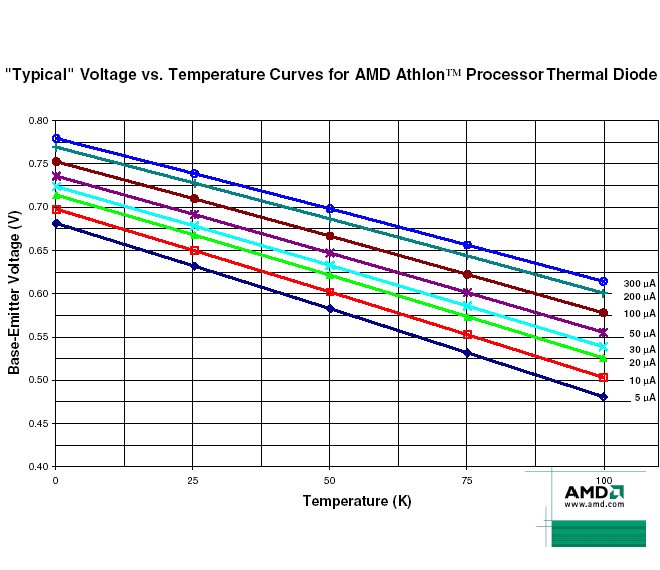Screen dimensions: 660x570
Task: Click the 0.65 voltage axis tick label
Action: 39,250
